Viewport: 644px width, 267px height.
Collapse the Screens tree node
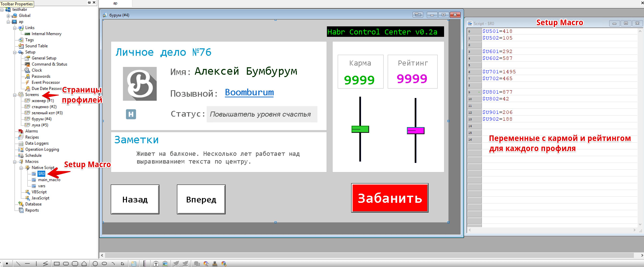pyautogui.click(x=15, y=95)
